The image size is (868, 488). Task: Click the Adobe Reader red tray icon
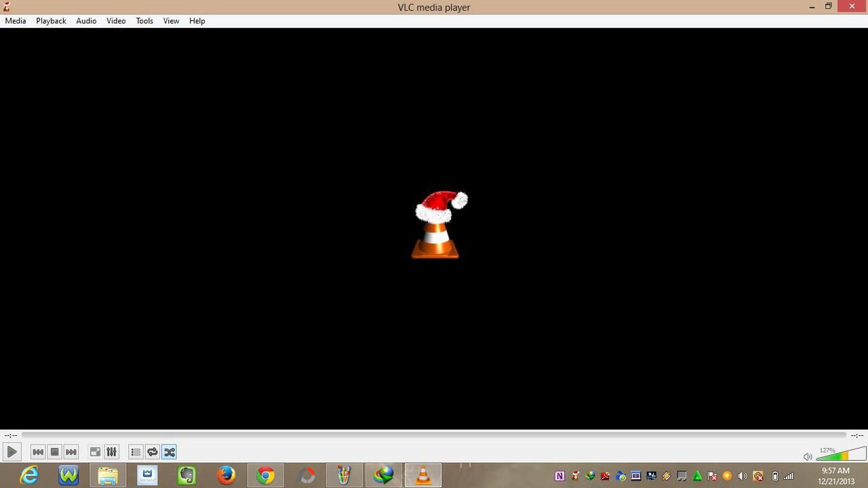(x=606, y=476)
